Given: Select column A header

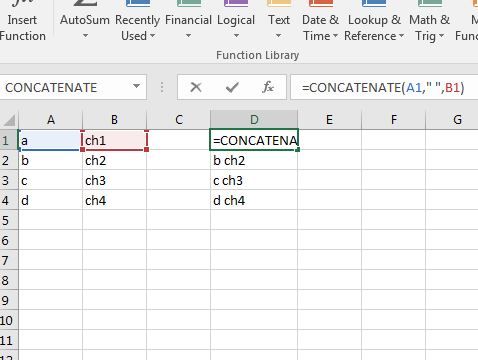Looking at the screenshot, I should coord(50,120).
